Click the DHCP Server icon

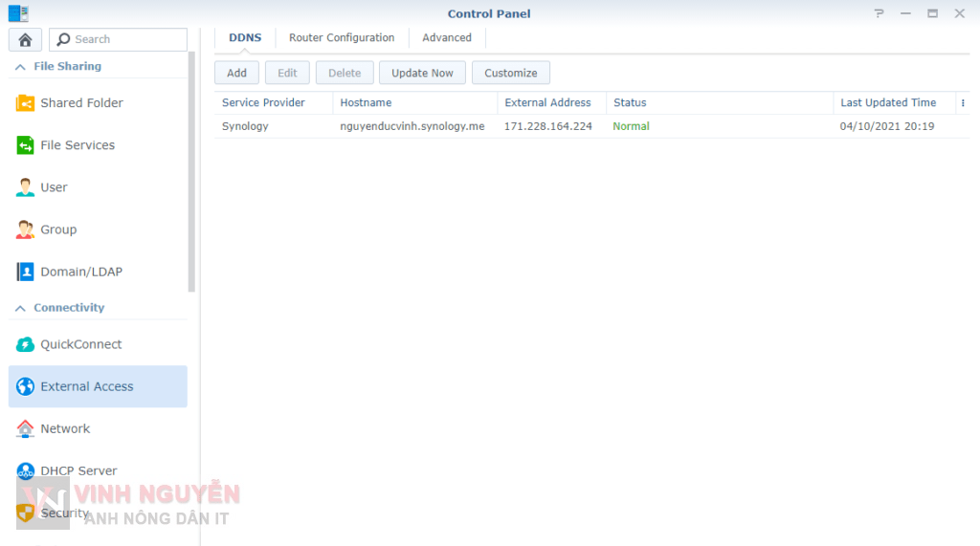[x=25, y=470]
